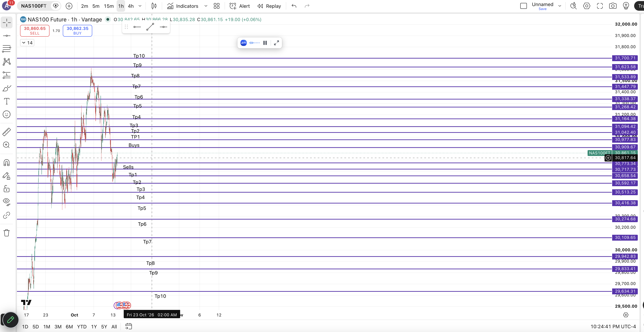The width and height of the screenshot is (644, 332).
Task: Click the trash Remove objects icon
Action: click(x=7, y=233)
